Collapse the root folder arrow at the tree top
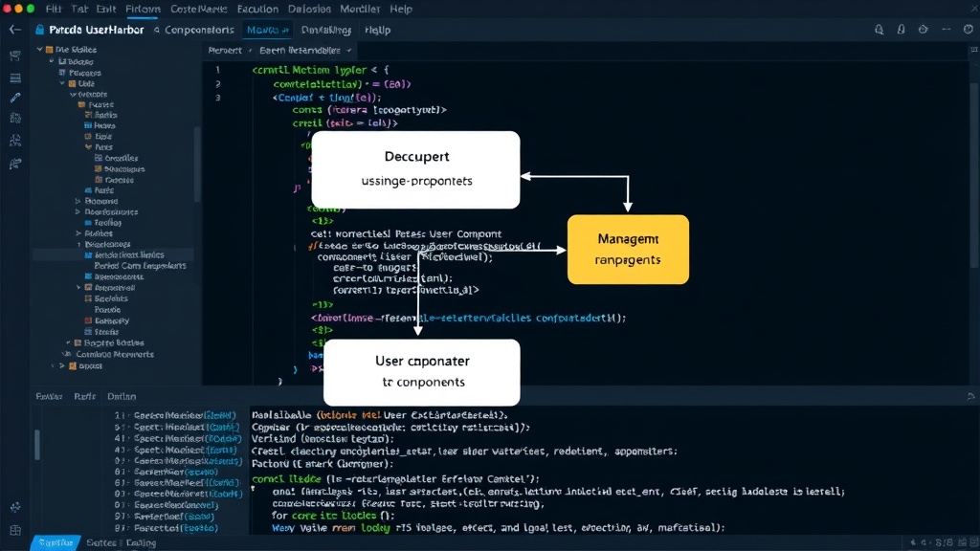Screen dimensions: 980x551 click(x=39, y=50)
